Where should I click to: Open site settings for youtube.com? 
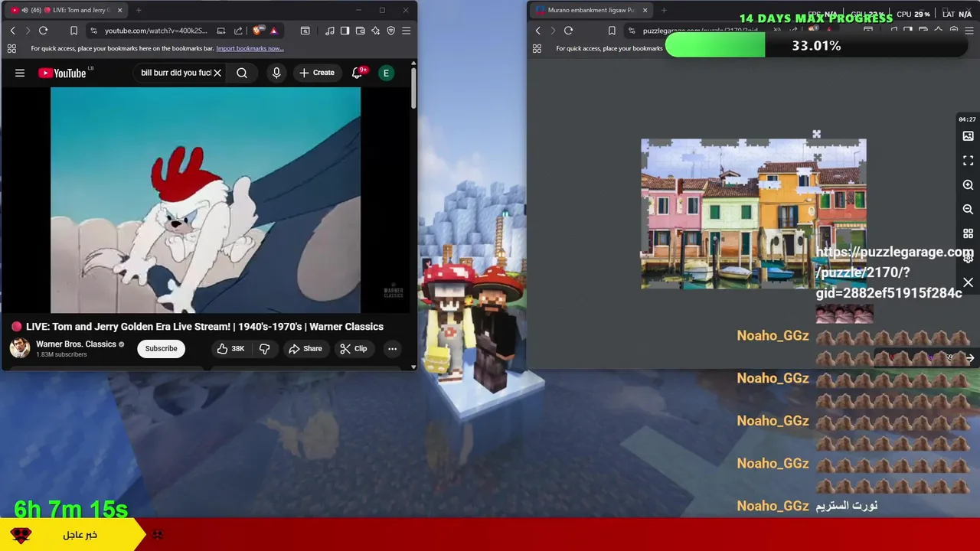[x=93, y=31]
